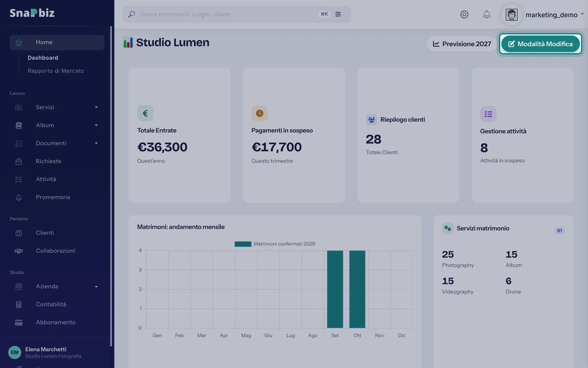
Task: Expand the Album submenu arrow
Action: pyautogui.click(x=96, y=125)
